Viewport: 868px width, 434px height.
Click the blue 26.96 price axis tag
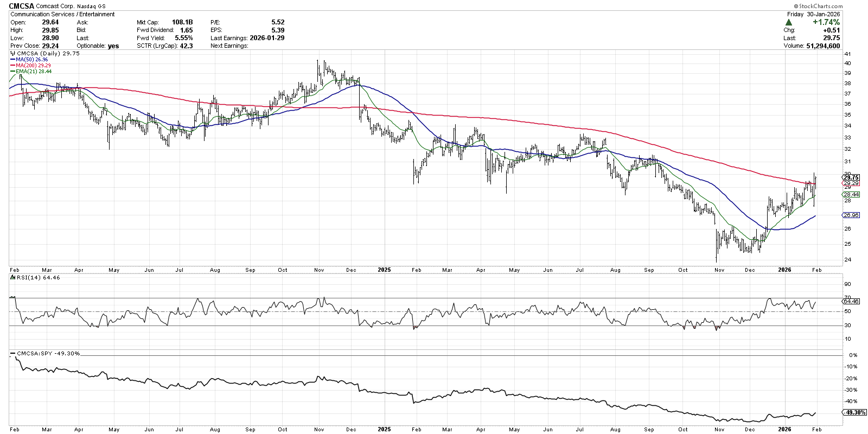[x=851, y=215]
